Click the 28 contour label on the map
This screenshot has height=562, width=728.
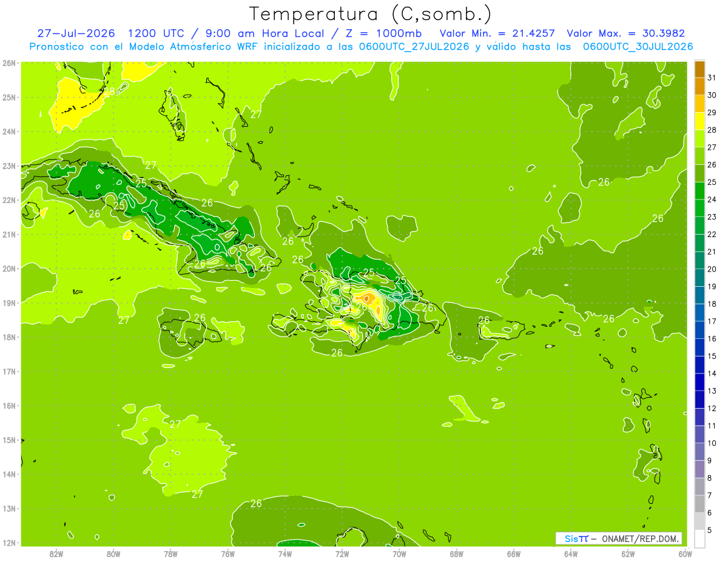(x=109, y=92)
